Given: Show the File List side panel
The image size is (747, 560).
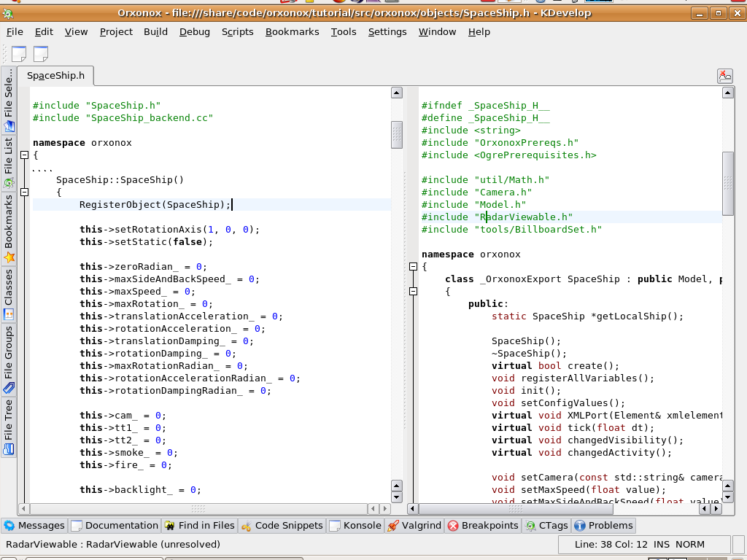Looking at the screenshot, I should (9, 163).
